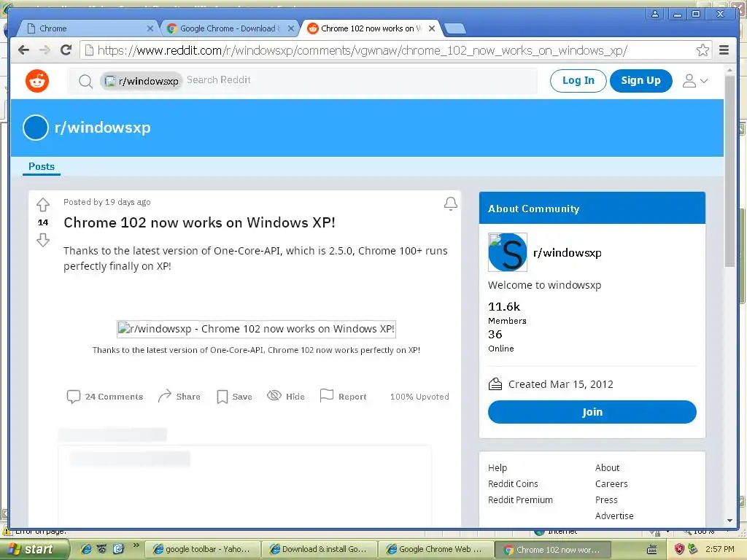Image resolution: width=747 pixels, height=560 pixels.
Task: Click the r/windowsxp header avatar circle
Action: 36,128
